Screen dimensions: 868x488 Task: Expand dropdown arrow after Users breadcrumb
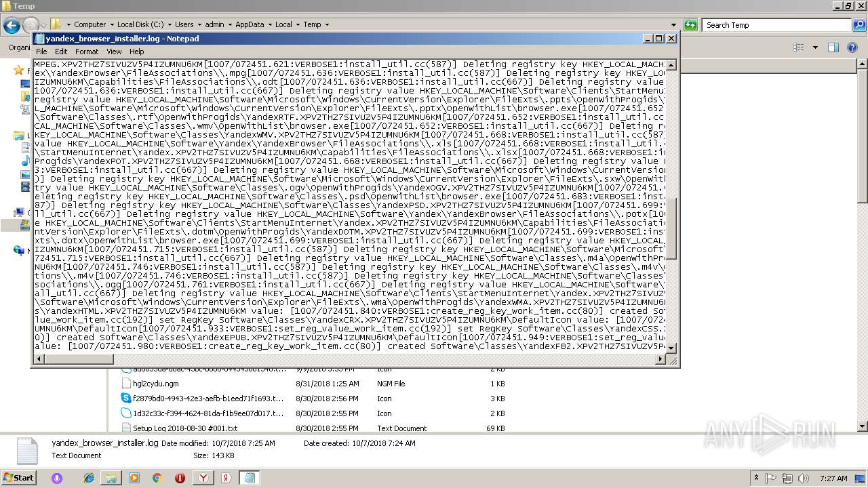tap(199, 24)
